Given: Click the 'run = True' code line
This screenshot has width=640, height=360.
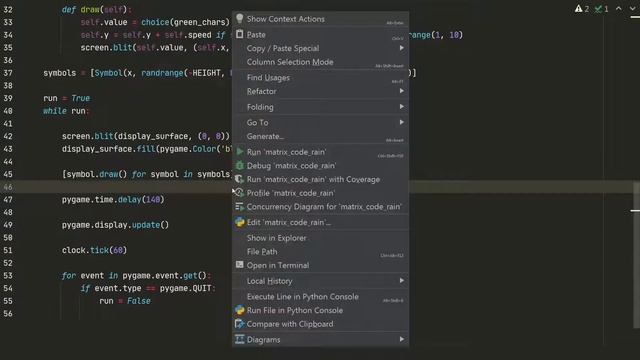Looking at the screenshot, I should click(x=67, y=98).
